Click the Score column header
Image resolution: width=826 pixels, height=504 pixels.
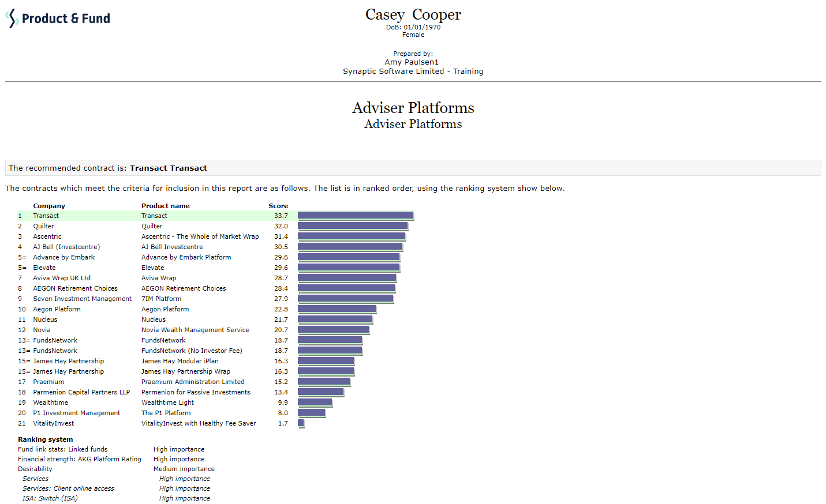click(278, 206)
